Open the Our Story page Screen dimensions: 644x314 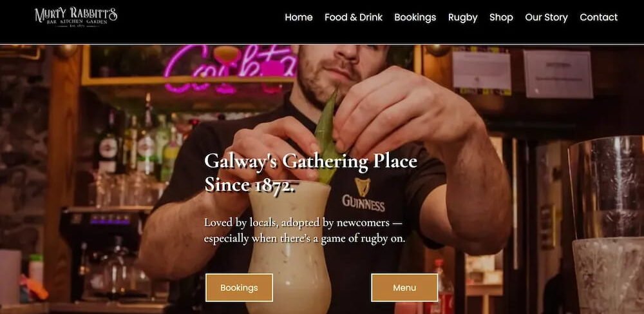point(546,17)
